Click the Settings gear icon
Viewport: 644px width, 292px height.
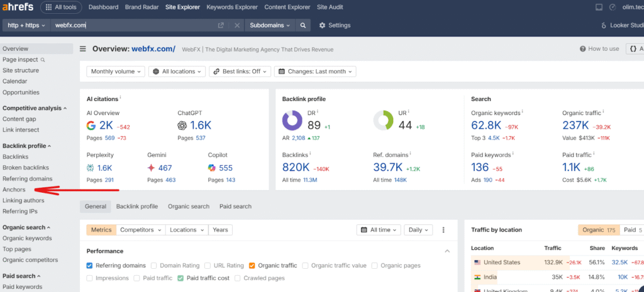coord(323,25)
